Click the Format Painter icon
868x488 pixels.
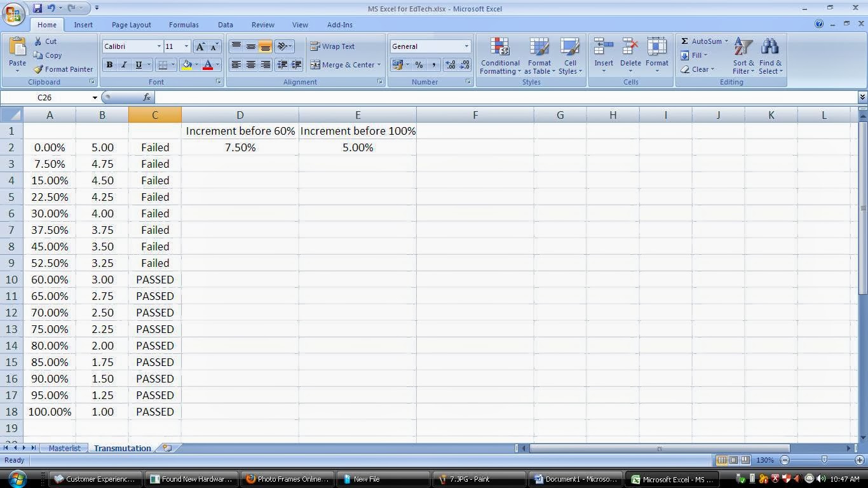(x=38, y=69)
